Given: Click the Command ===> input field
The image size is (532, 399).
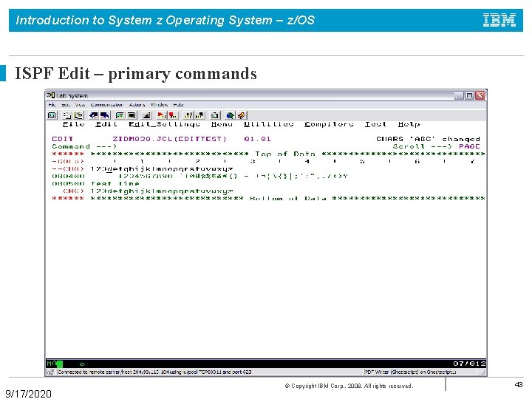Looking at the screenshot, I should point(254,146).
